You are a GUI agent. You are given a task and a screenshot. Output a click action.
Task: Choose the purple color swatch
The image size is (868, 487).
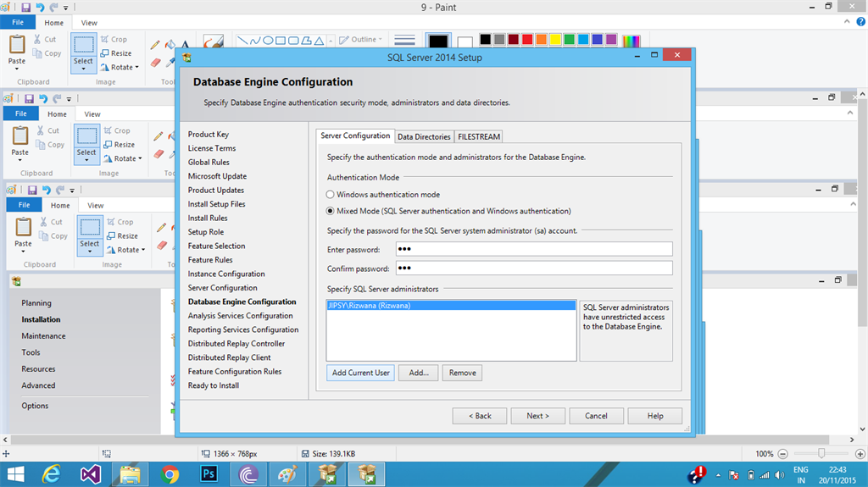(611, 39)
